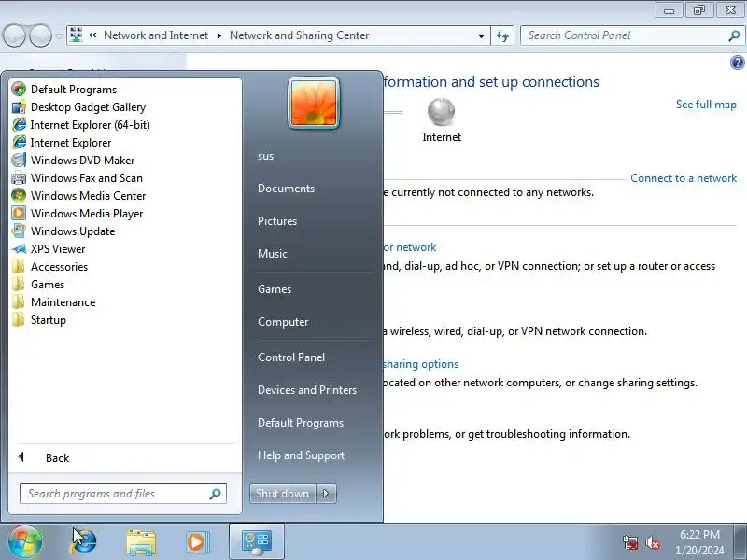The width and height of the screenshot is (747, 560).
Task: Switch to Control Panel taskbar button
Action: point(257,542)
